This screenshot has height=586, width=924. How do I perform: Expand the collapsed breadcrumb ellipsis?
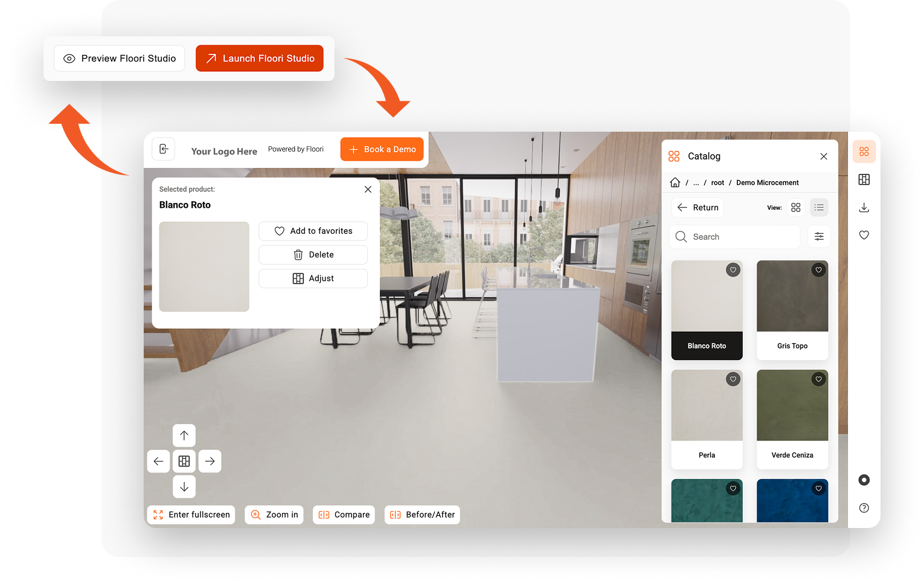click(696, 182)
